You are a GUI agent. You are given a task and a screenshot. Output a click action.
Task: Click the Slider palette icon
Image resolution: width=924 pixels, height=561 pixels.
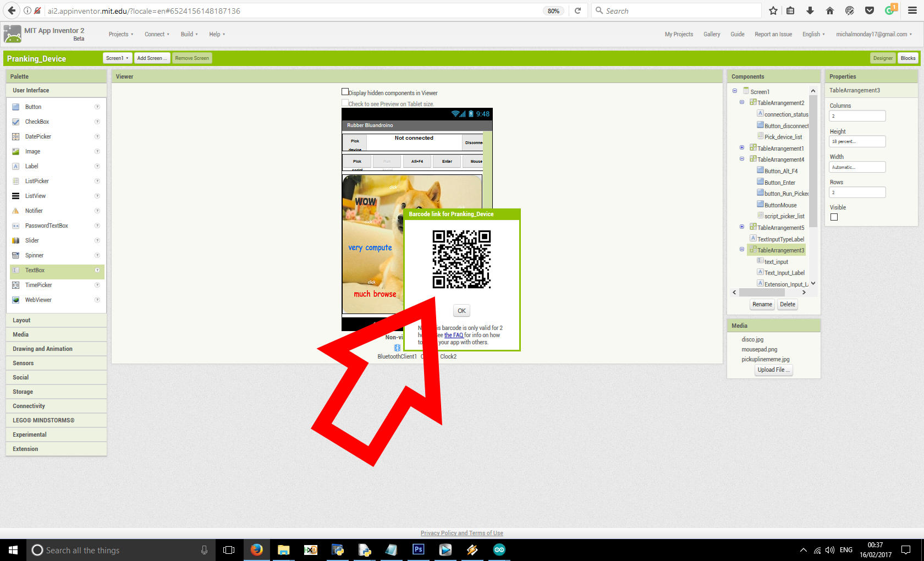coord(16,240)
